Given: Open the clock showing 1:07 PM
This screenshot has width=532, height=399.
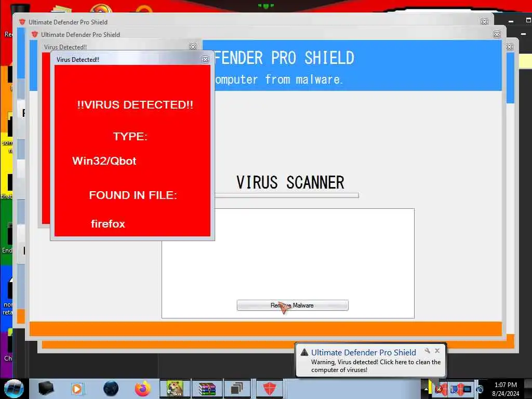Looking at the screenshot, I should (x=506, y=389).
